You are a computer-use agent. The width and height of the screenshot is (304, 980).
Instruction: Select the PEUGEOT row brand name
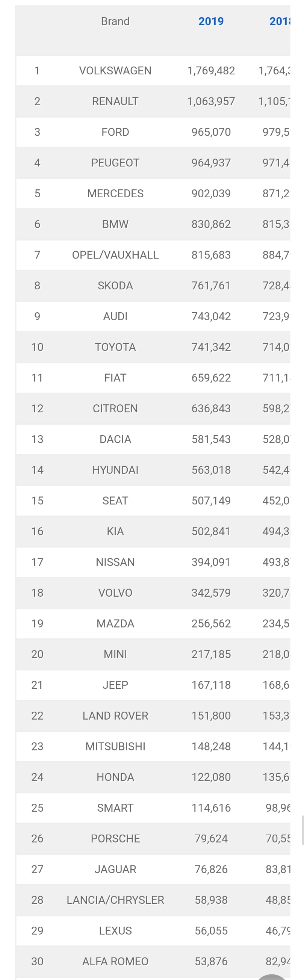point(115,163)
